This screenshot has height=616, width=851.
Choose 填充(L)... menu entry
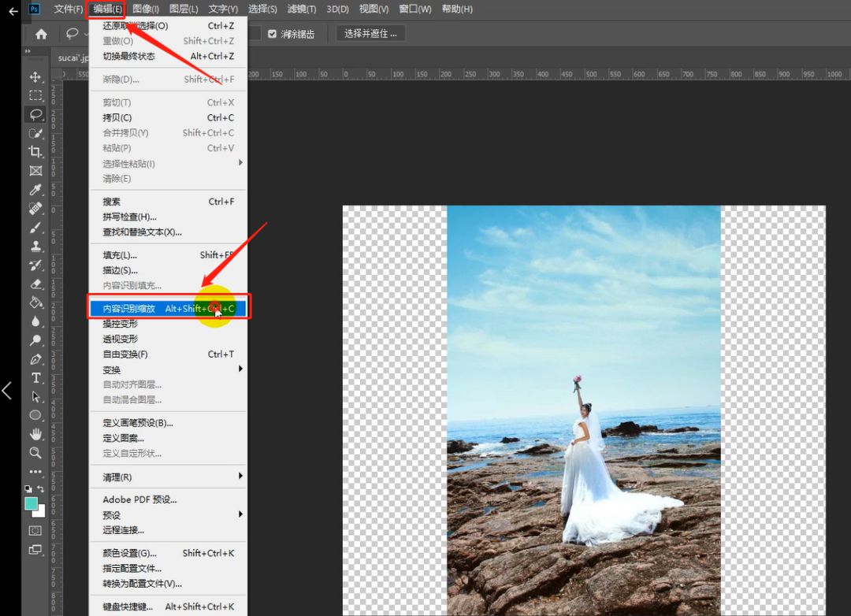pyautogui.click(x=169, y=255)
